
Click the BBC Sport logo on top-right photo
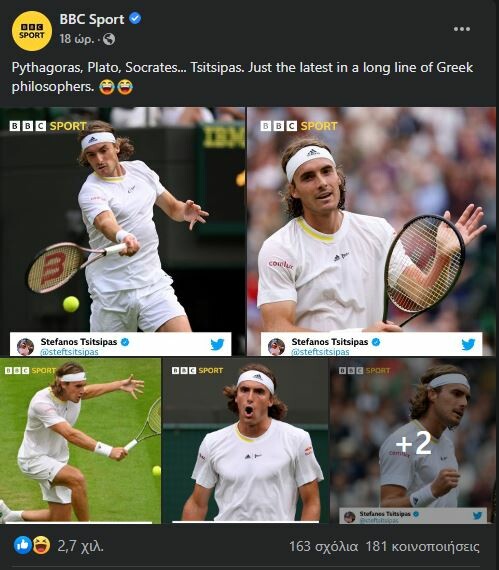click(x=299, y=126)
